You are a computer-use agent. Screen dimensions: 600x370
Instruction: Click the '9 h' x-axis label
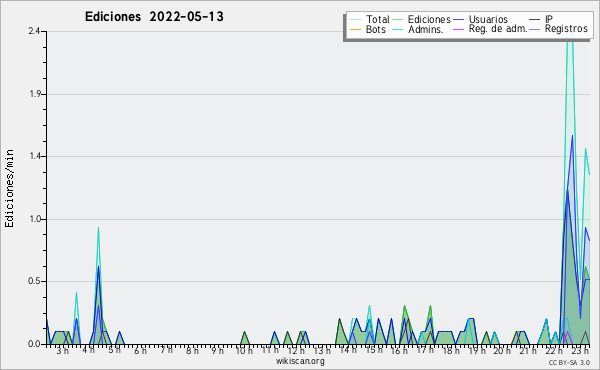218,351
